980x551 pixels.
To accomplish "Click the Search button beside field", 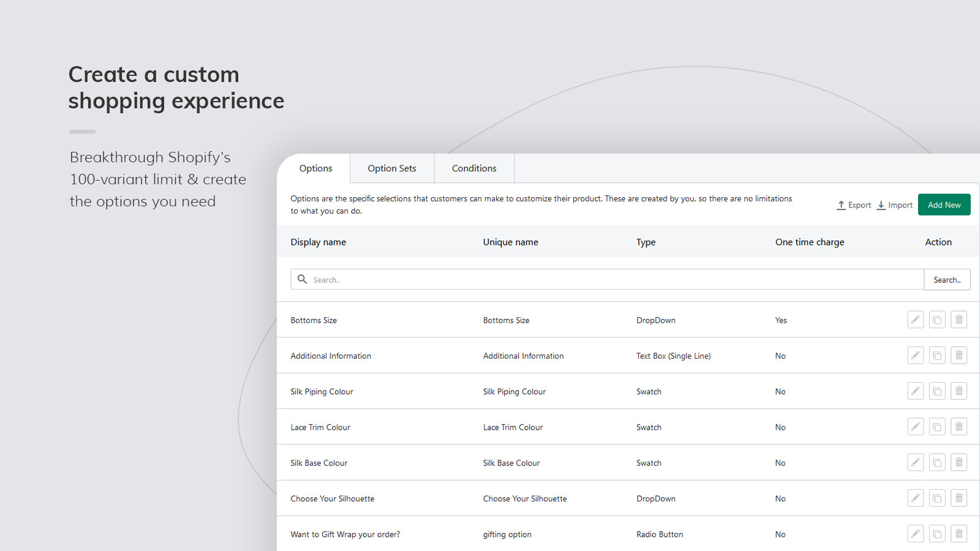I will tap(947, 280).
